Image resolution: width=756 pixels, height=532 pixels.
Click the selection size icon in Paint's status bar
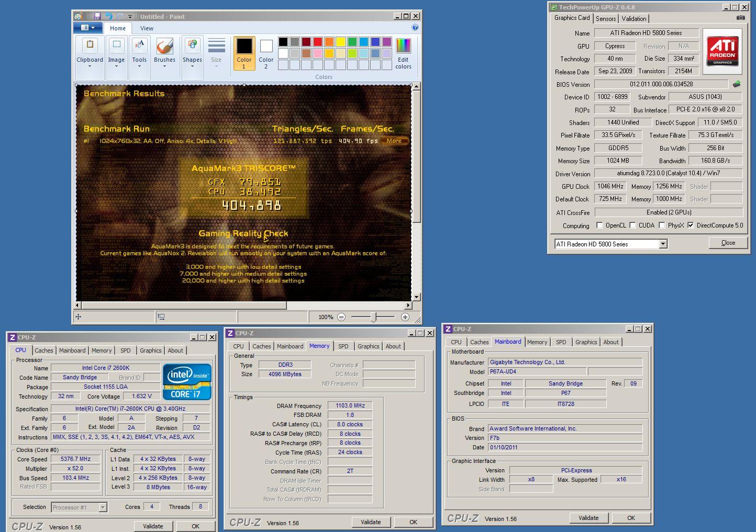[x=161, y=316]
